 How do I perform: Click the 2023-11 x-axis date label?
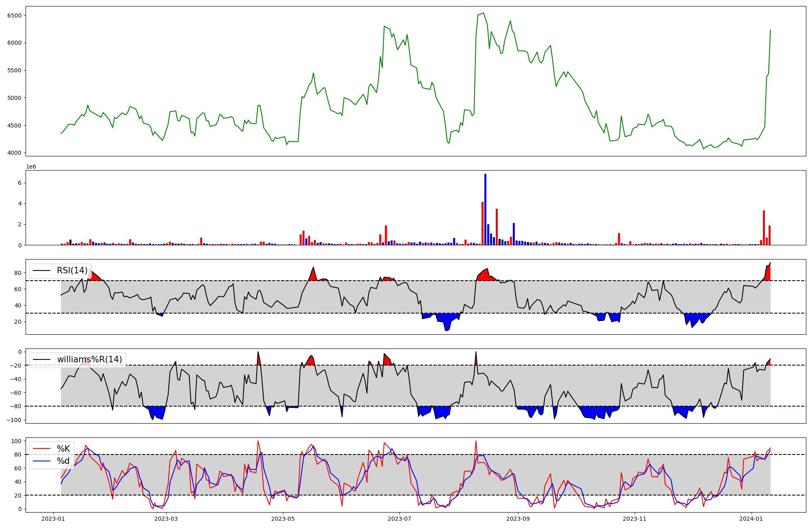635,519
